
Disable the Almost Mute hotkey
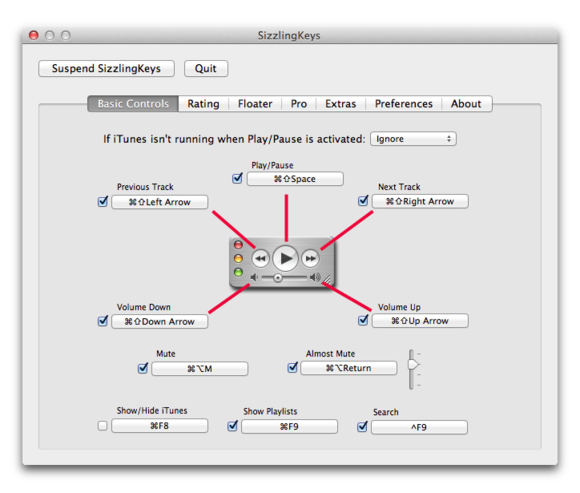coord(292,367)
